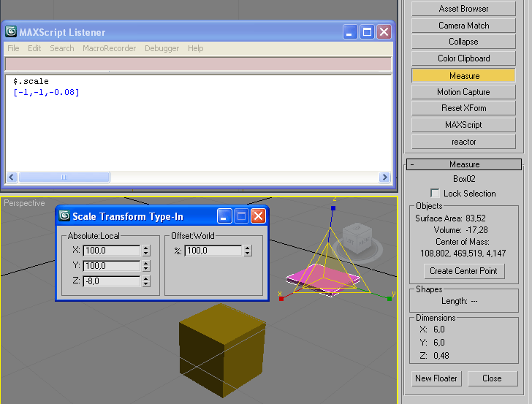Click the Absolute Local Z scale field
532x404 pixels.
click(x=111, y=281)
